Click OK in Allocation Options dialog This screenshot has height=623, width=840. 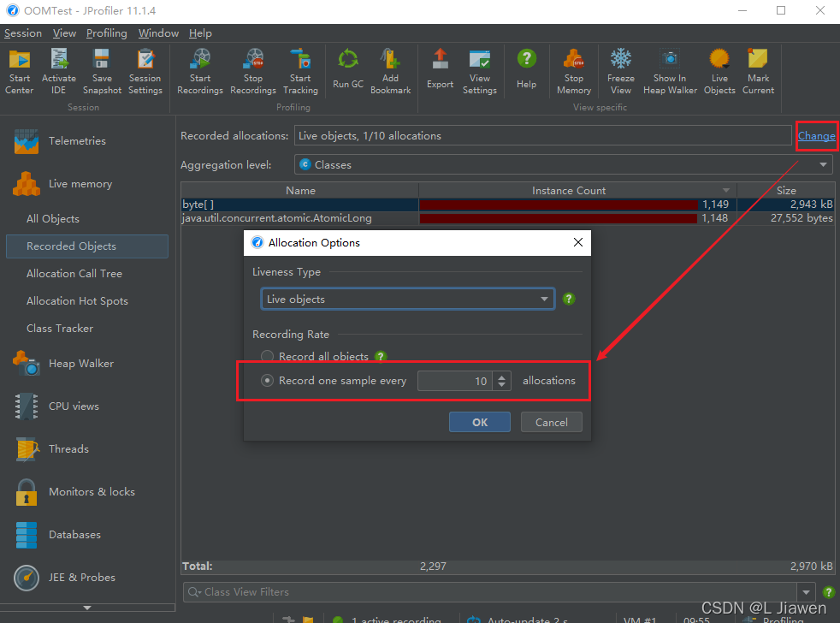click(x=480, y=422)
